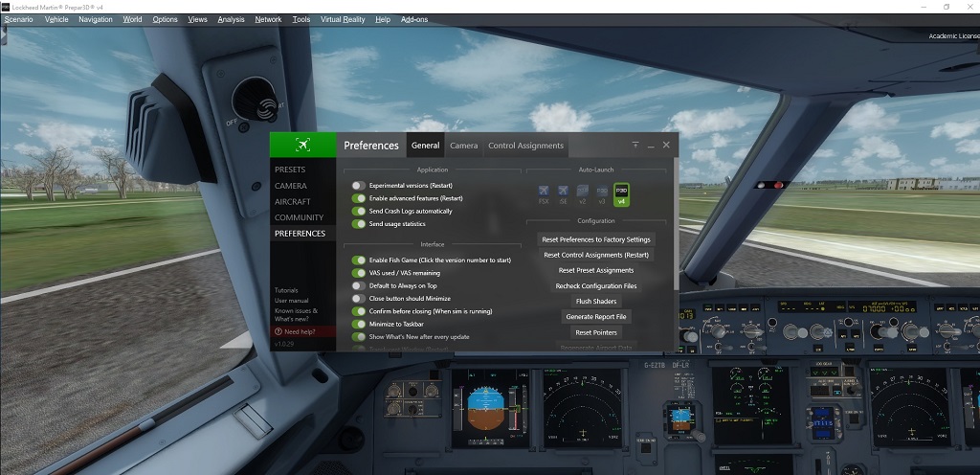The width and height of the screenshot is (980, 475).
Task: Select the SE auto-launch icon
Action: pos(563,194)
